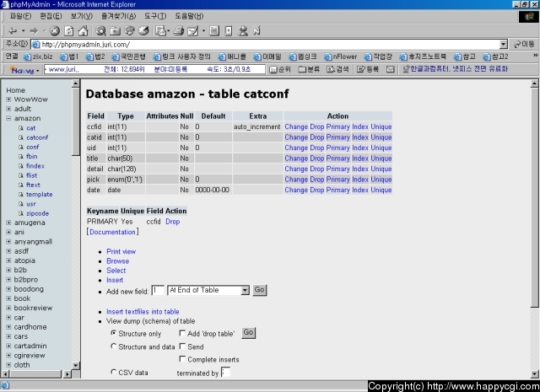Open the Search toolbar icon
540x392 pixels.
click(100, 31)
